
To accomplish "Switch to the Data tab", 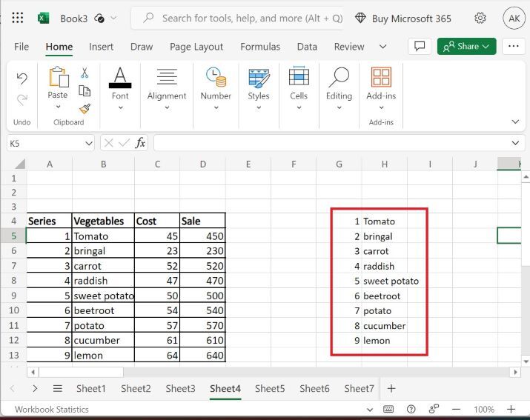I will (307, 47).
